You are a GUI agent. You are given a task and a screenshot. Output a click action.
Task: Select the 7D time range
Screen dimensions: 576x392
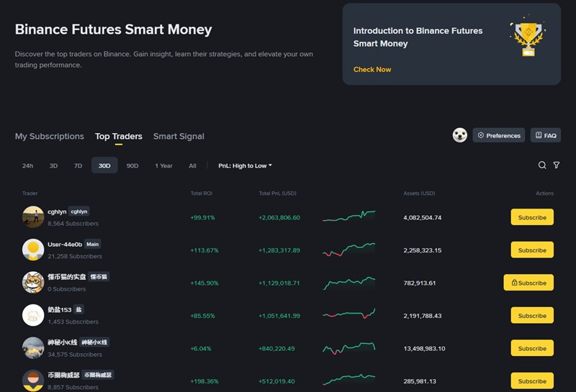[x=78, y=165]
